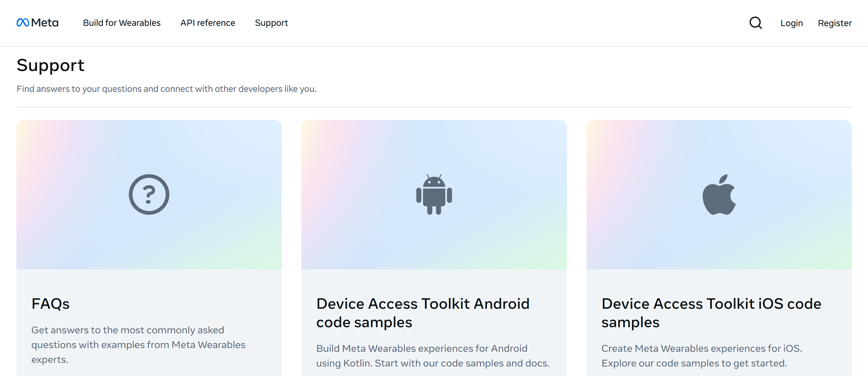
Task: Click the Register link
Action: (835, 23)
